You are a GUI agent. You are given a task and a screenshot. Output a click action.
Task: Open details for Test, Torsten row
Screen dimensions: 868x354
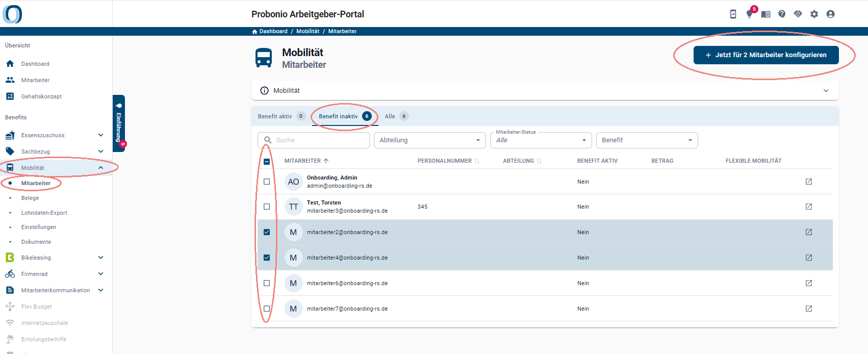click(809, 207)
